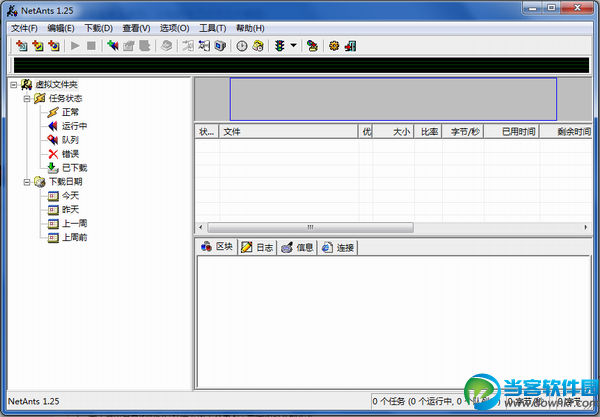The height and width of the screenshot is (417, 600).
Task: Open the 查看(V) menu
Action: pyautogui.click(x=136, y=28)
